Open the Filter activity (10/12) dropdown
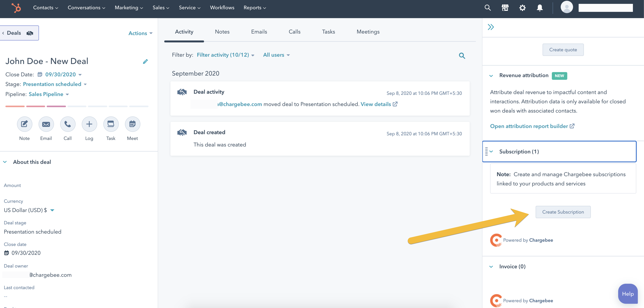The height and width of the screenshot is (308, 644). click(x=225, y=55)
